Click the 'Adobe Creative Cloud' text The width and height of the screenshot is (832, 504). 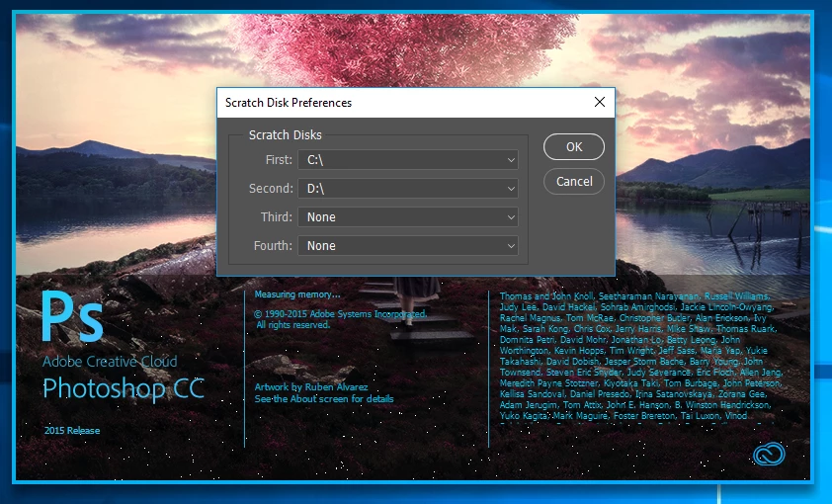(x=110, y=362)
